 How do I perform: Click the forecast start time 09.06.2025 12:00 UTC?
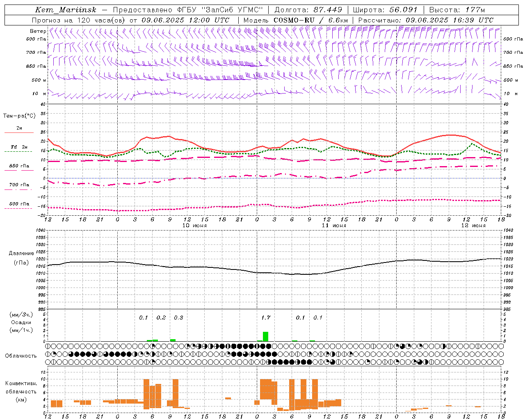click(x=185, y=20)
